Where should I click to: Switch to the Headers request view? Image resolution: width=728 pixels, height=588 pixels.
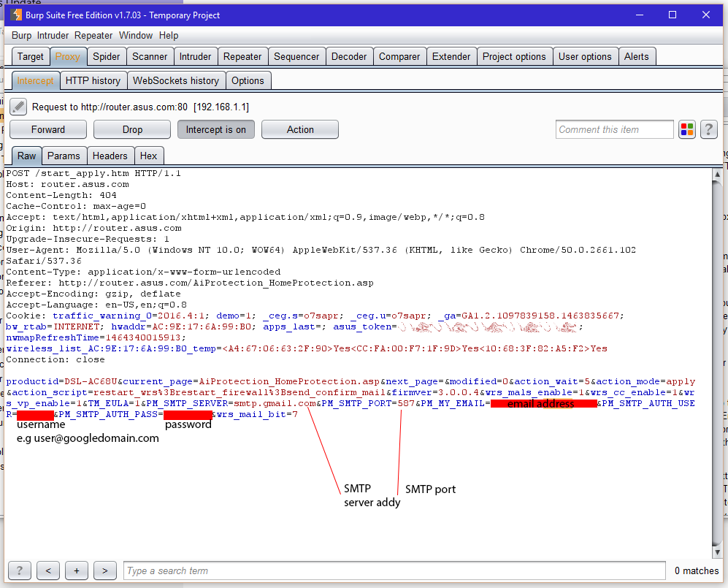pos(110,156)
